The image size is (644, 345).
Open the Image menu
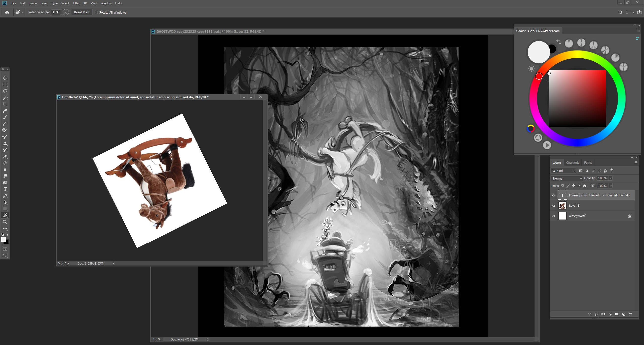pos(33,3)
